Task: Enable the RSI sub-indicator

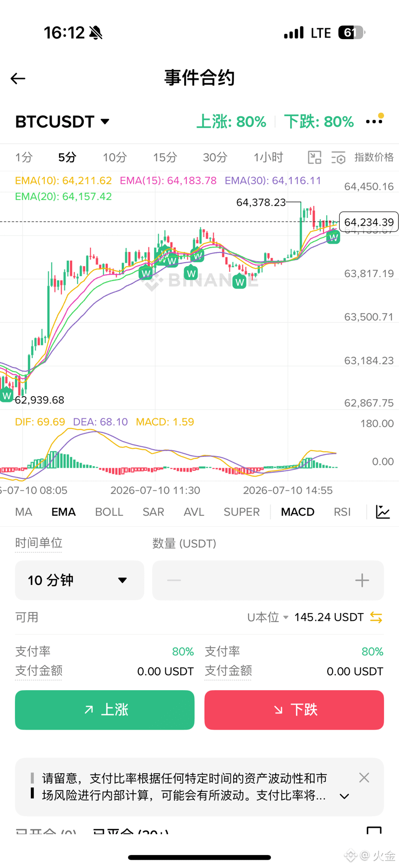Action: (342, 512)
